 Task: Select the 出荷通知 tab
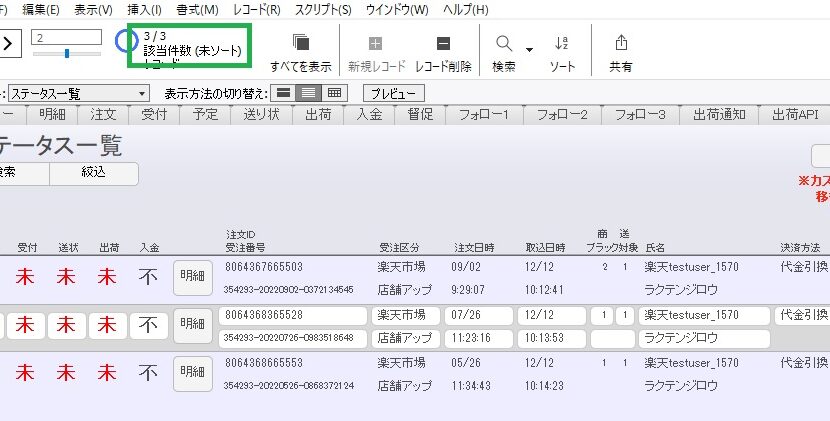tap(719, 114)
